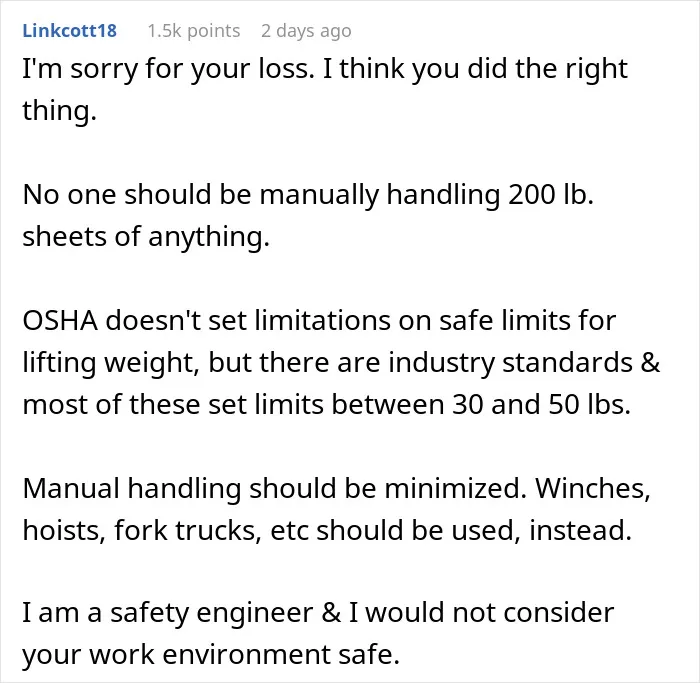This screenshot has width=700, height=683.
Task: Click the word "Winches,"
Action: coord(593,488)
